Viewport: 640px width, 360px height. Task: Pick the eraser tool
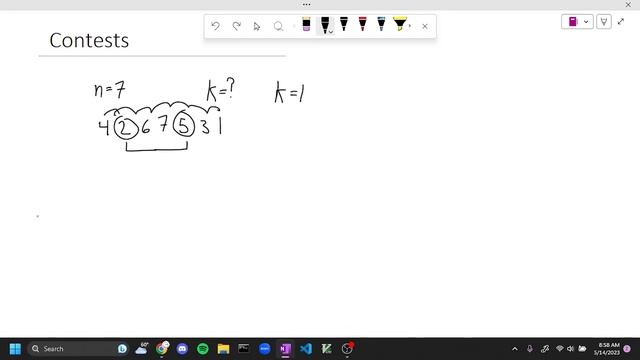coord(306,24)
